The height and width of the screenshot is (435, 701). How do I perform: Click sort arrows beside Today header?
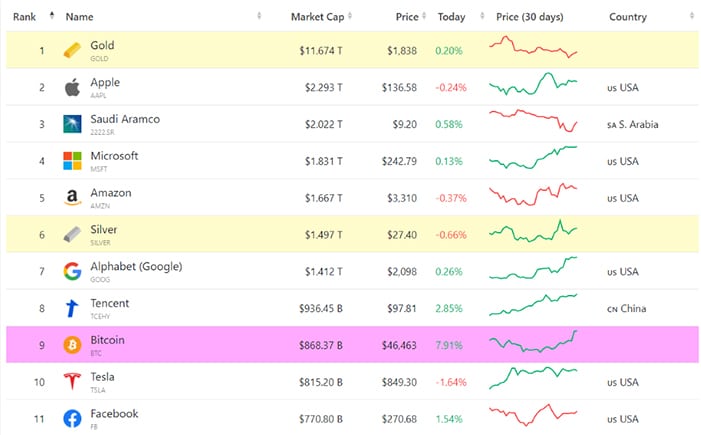482,16
